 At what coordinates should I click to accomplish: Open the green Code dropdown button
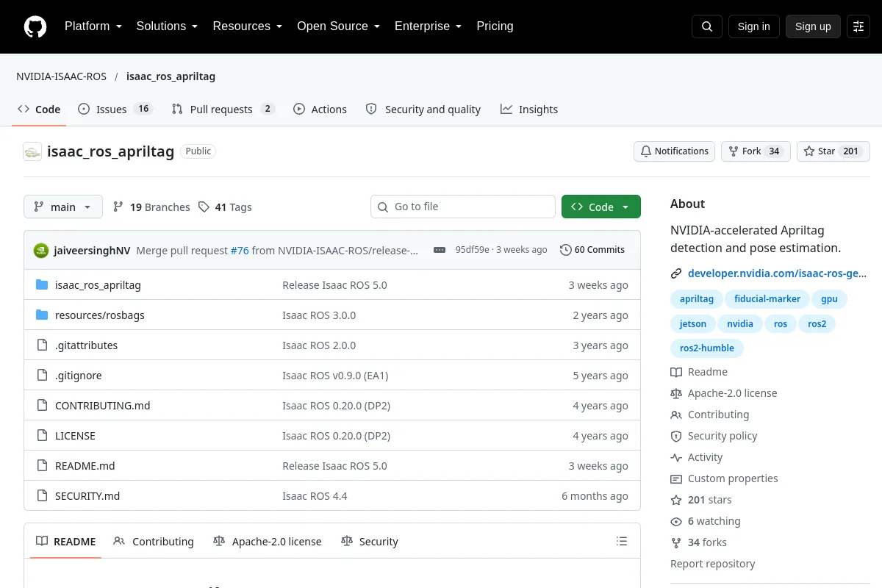click(601, 207)
